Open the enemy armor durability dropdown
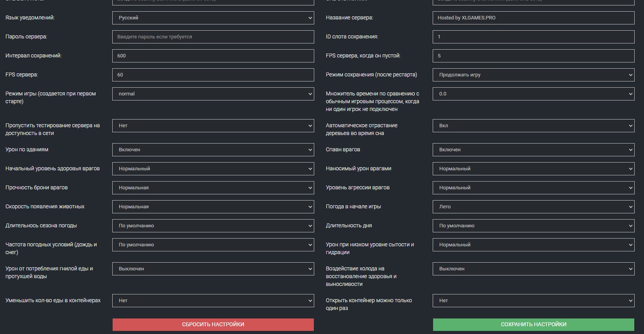The height and width of the screenshot is (334, 644). coord(213,188)
